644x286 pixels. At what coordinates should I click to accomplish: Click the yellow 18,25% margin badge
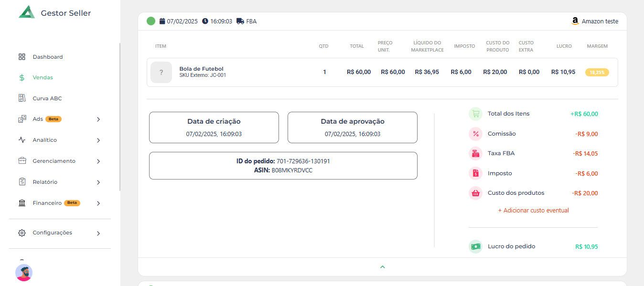[x=597, y=73]
